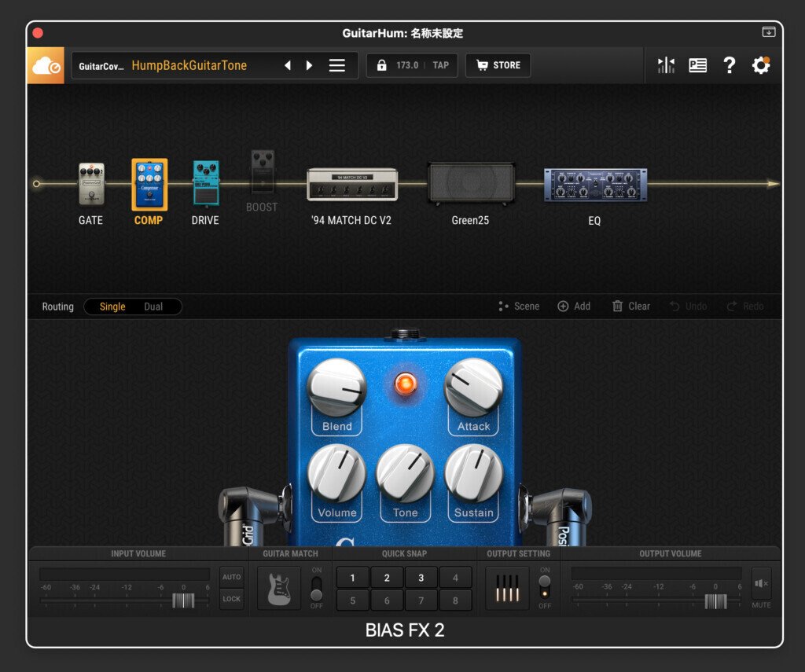Select the DRIVE pedal in signal chain
Screen dimensions: 805x672
pyautogui.click(x=206, y=183)
